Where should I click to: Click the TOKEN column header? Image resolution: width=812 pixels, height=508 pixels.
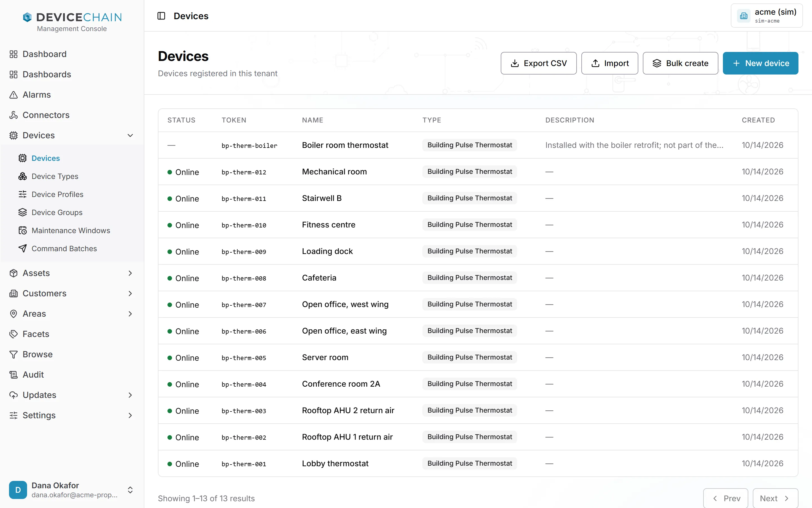click(234, 120)
